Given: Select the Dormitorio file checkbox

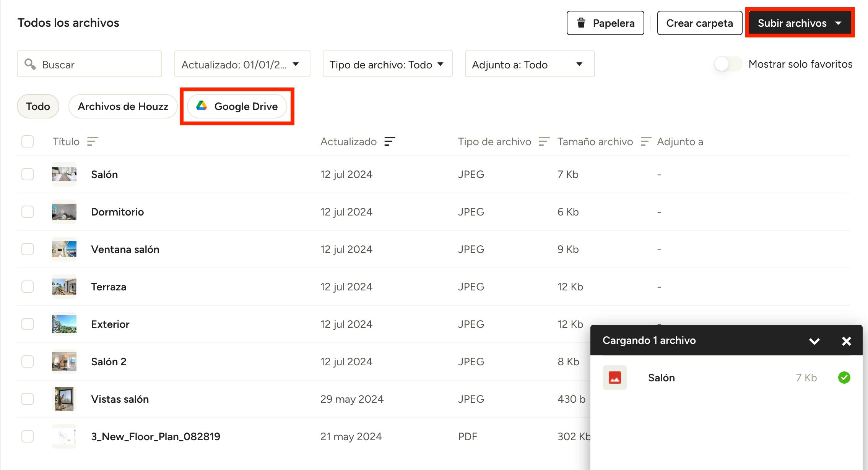Looking at the screenshot, I should coord(28,212).
